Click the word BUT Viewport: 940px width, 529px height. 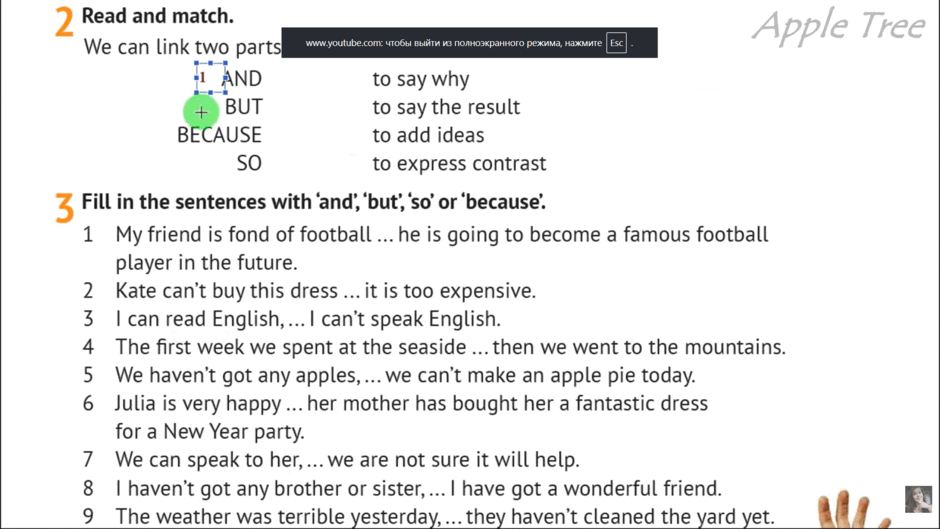click(x=243, y=107)
